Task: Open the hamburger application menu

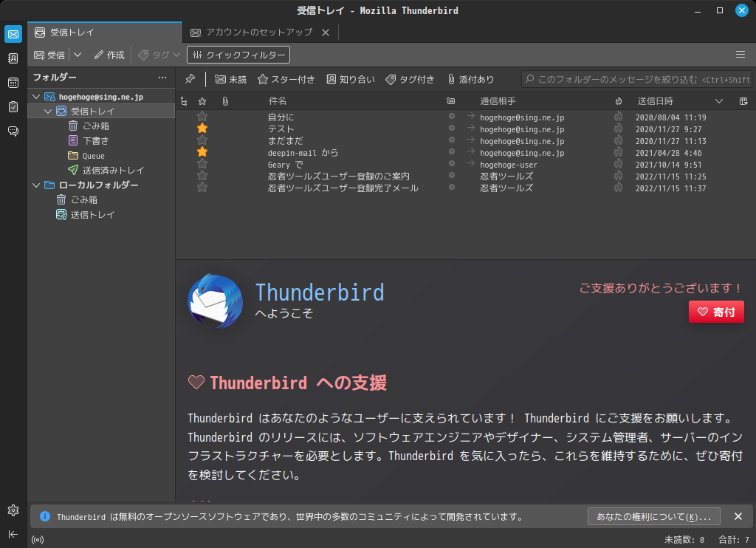Action: click(740, 55)
